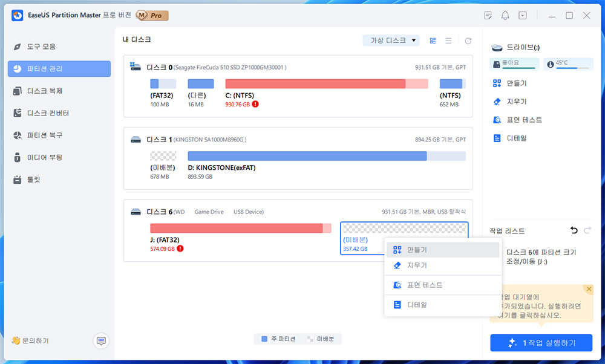Click 미배분 legend entry

click(321, 339)
